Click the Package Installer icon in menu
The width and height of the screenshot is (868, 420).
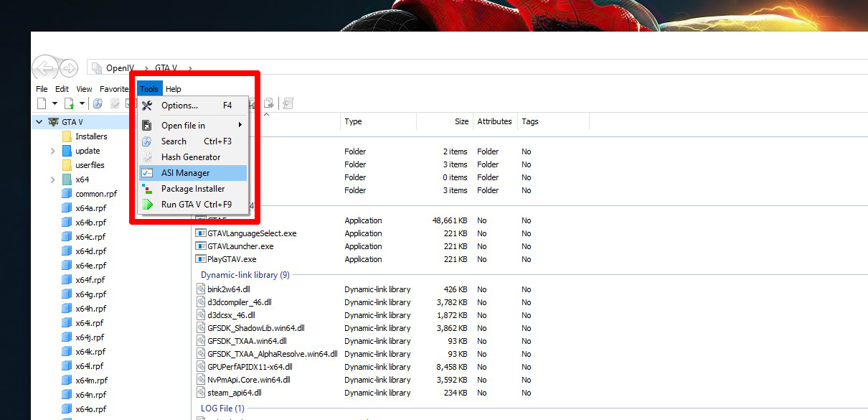pos(147,189)
